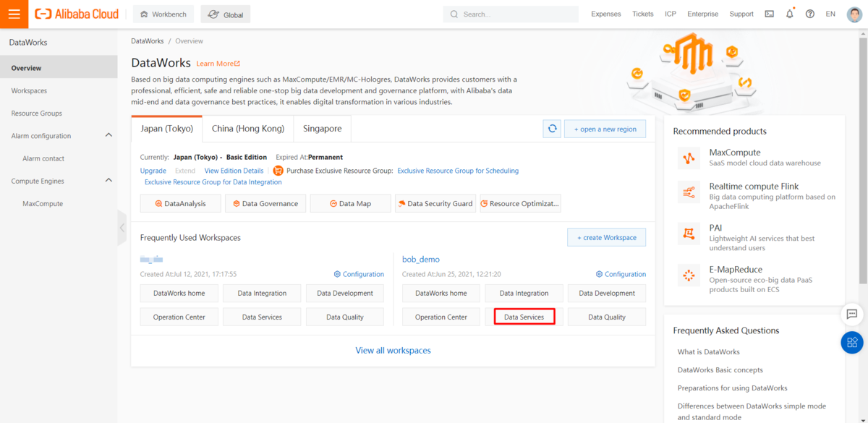
Task: Open Data Map module
Action: [x=351, y=203]
